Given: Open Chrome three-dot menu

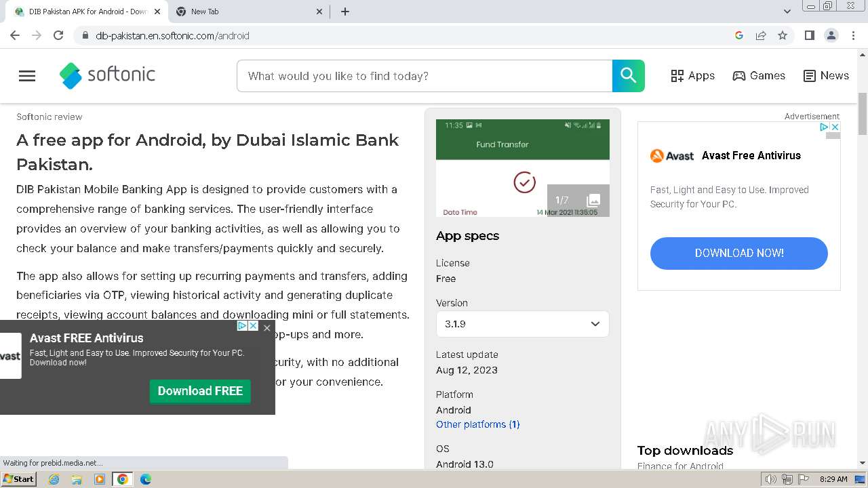Looking at the screenshot, I should point(853,35).
